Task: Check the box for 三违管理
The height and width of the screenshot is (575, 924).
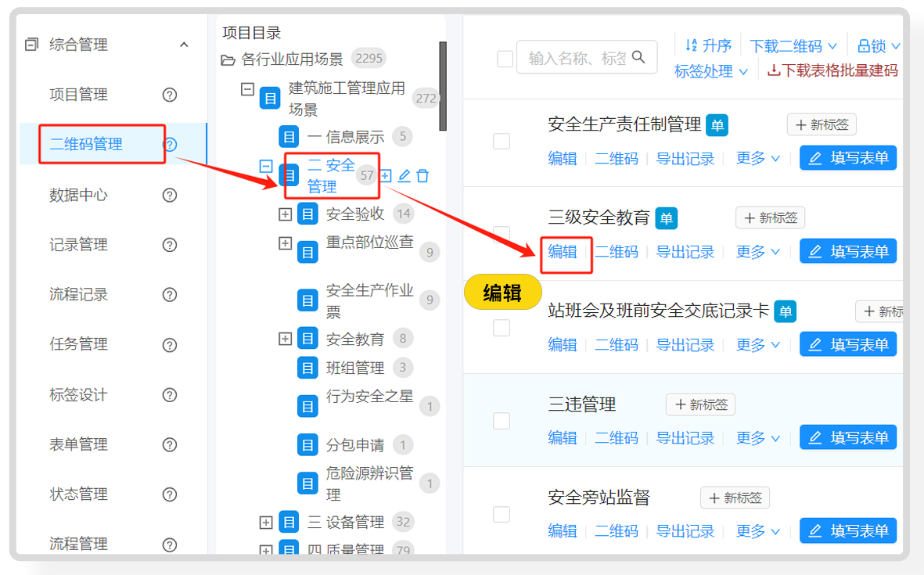Action: tap(502, 421)
